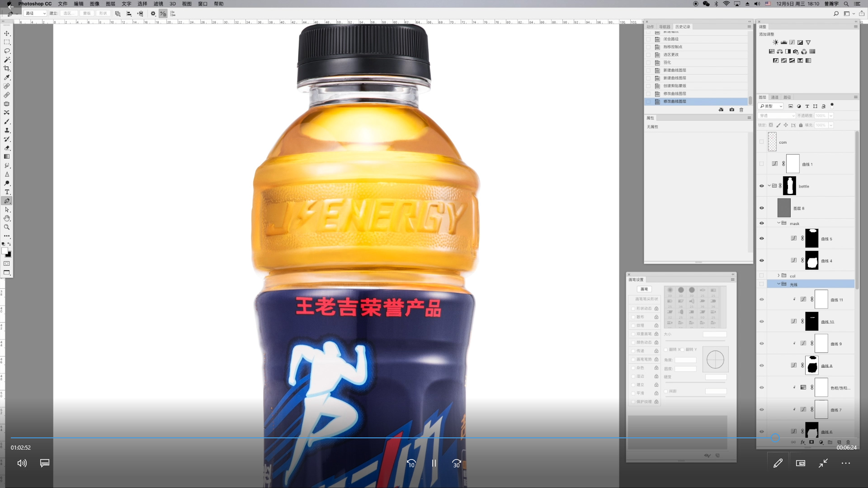Image resolution: width=868 pixels, height=488 pixels.
Task: Select history state 羽化
Action: click(x=696, y=62)
